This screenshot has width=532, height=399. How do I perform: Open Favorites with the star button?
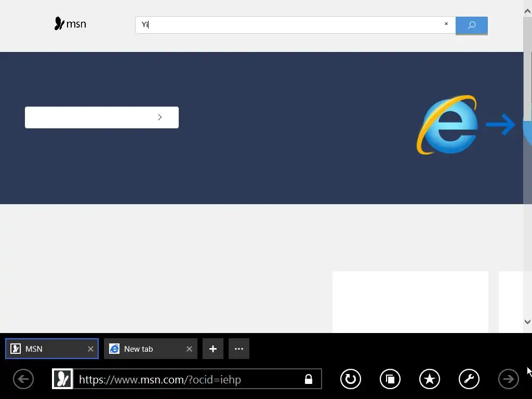(x=430, y=379)
